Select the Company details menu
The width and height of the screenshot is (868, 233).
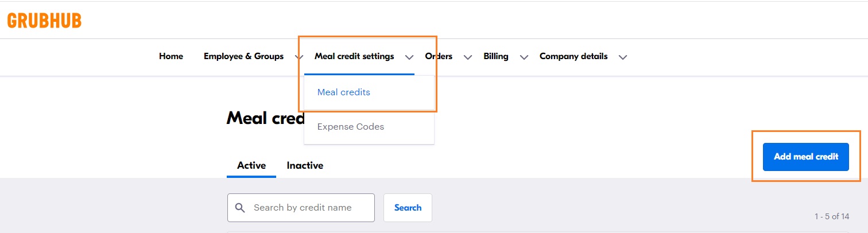tap(573, 56)
